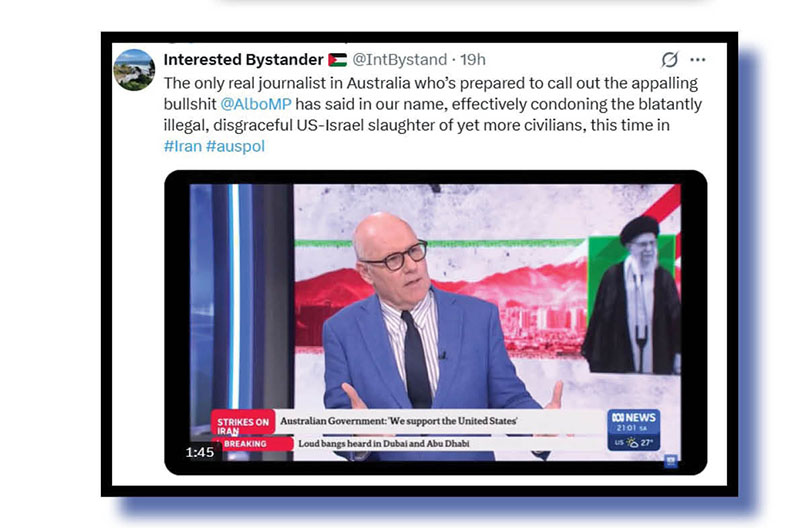The height and width of the screenshot is (528, 794).
Task: Click the tweet body text to open the post
Action: (432, 114)
